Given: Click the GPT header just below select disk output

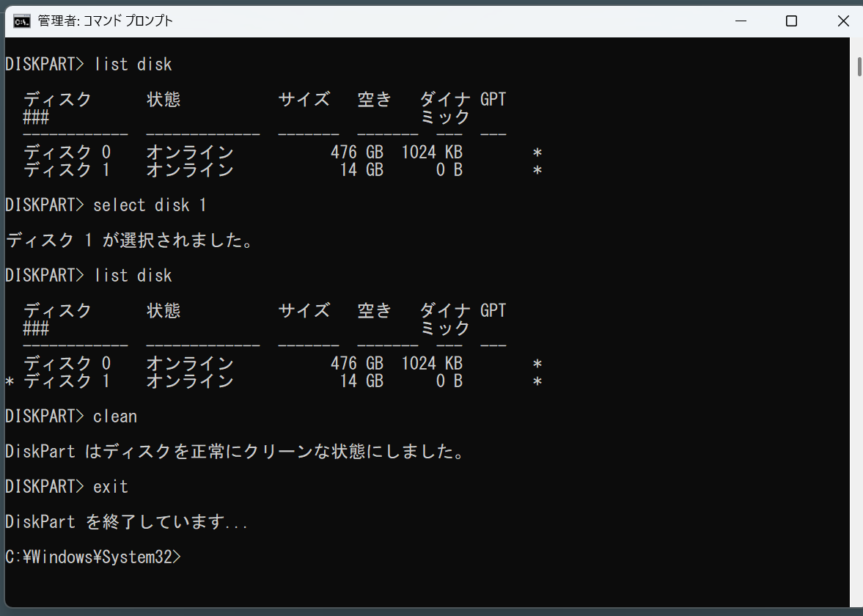Looking at the screenshot, I should click(493, 311).
